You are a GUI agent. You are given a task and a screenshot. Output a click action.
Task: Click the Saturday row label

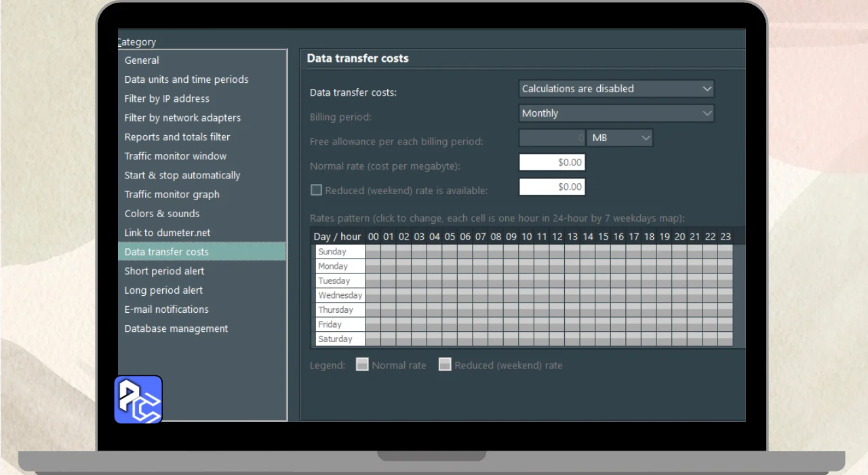pyautogui.click(x=340, y=339)
